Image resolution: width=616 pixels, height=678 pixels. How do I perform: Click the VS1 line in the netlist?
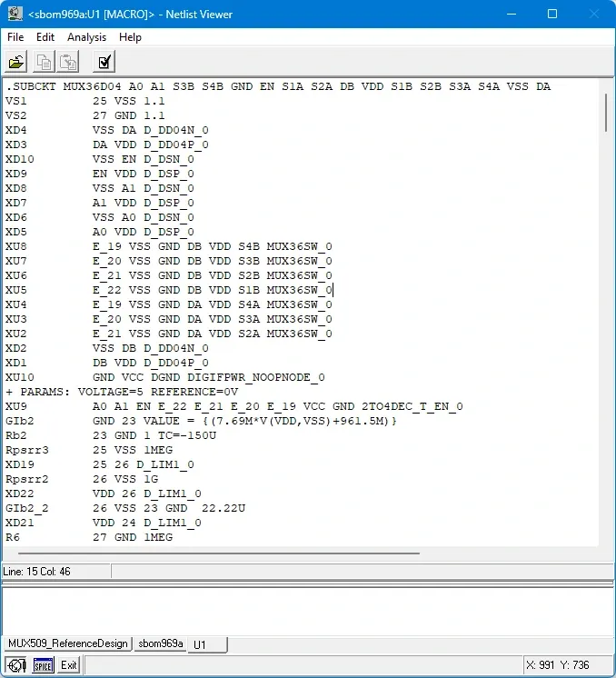(x=84, y=101)
